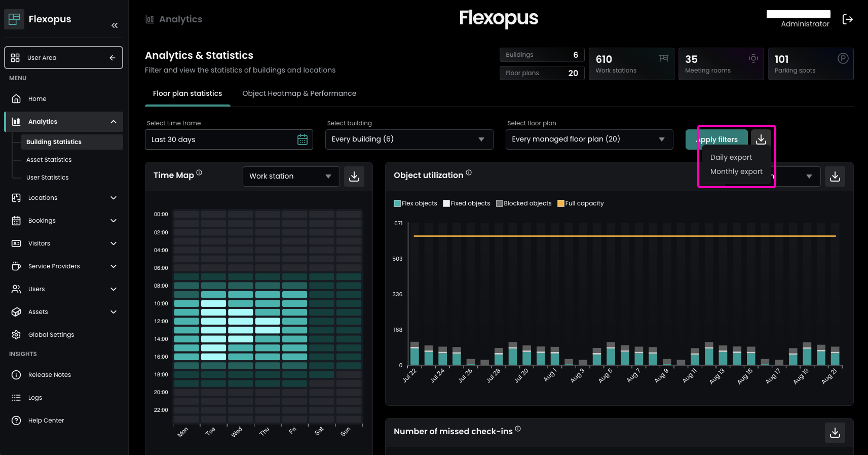The width and height of the screenshot is (868, 455).
Task: Download the Time Map data
Action: (x=354, y=177)
